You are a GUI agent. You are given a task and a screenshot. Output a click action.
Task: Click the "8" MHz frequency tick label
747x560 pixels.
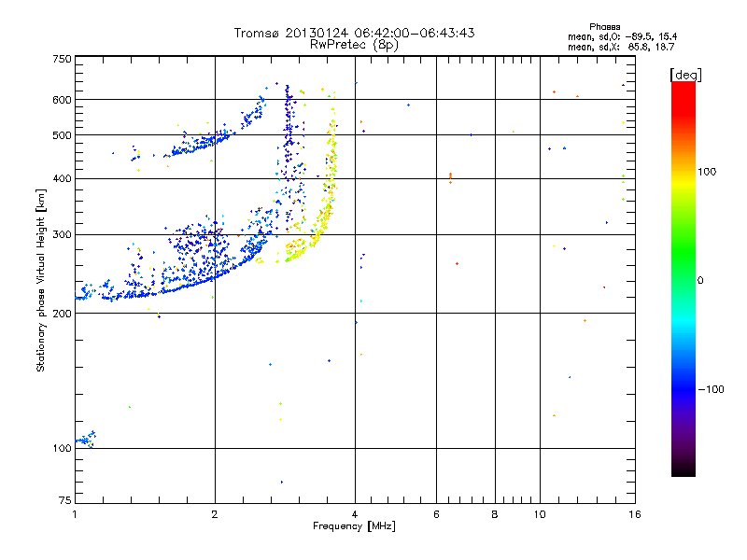tap(495, 514)
